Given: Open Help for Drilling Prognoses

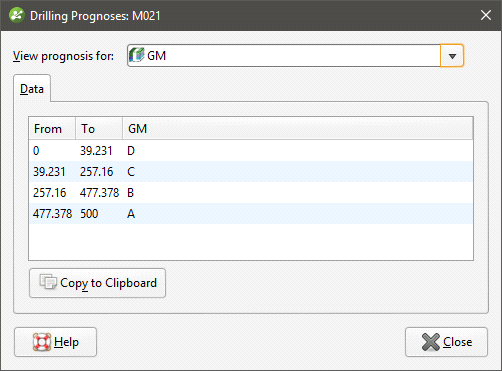Looking at the screenshot, I should coord(55,342).
